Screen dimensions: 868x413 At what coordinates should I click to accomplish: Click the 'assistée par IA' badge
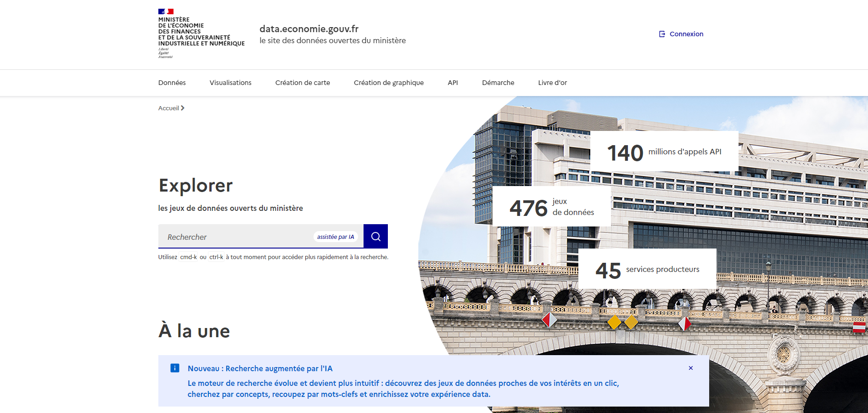[x=336, y=237]
